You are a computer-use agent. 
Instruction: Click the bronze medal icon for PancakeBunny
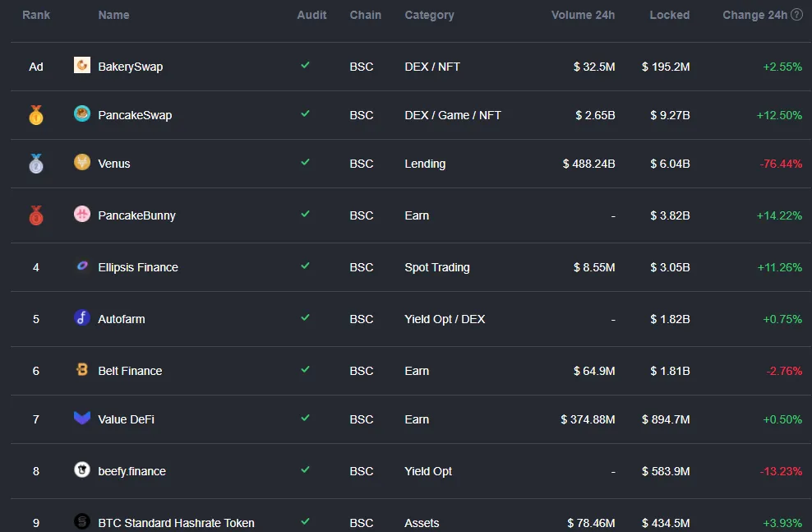(35, 215)
